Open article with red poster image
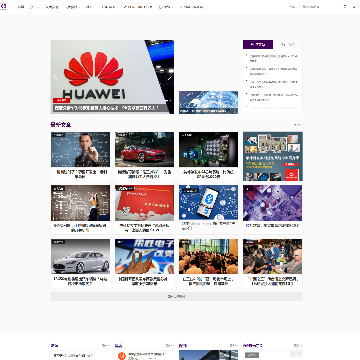This screenshot has height=360, width=360. (x=144, y=203)
